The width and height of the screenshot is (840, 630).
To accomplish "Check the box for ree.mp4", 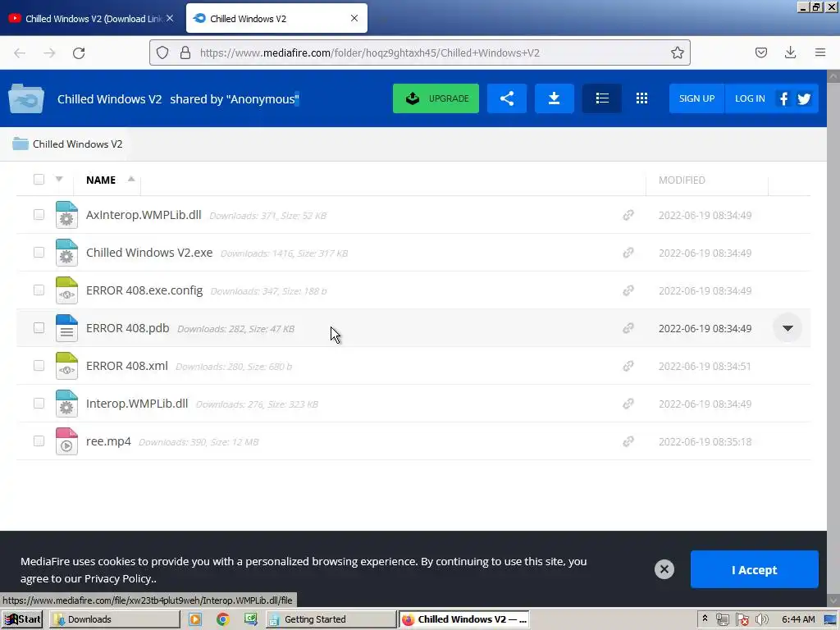I will pyautogui.click(x=39, y=441).
